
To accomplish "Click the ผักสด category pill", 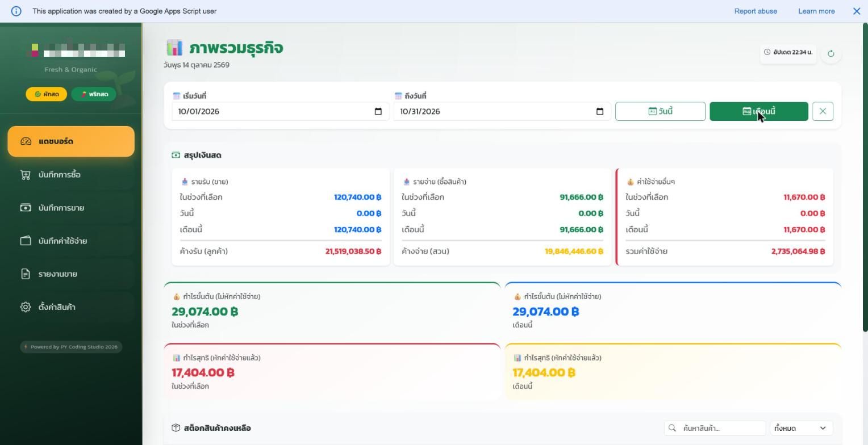I will 47,94.
